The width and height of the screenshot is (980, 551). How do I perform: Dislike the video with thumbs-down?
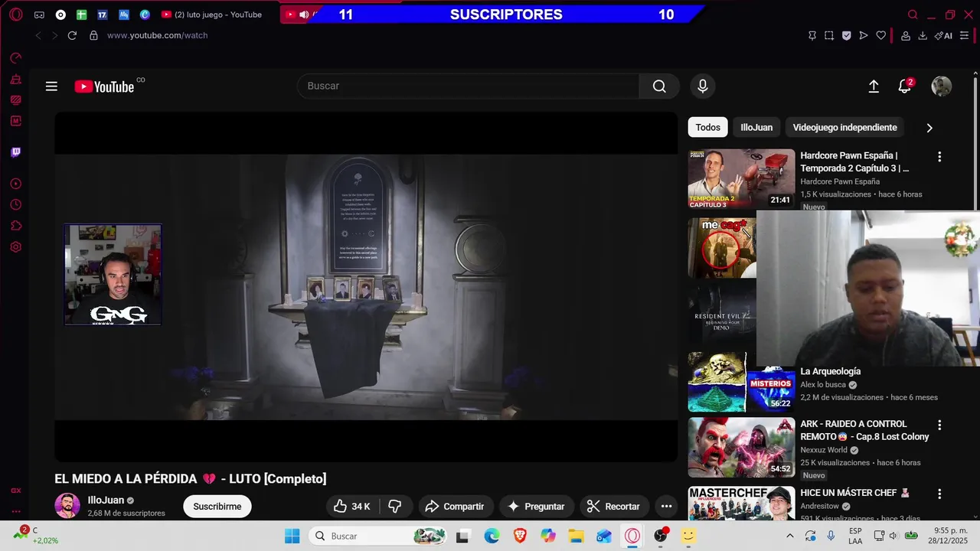(395, 506)
